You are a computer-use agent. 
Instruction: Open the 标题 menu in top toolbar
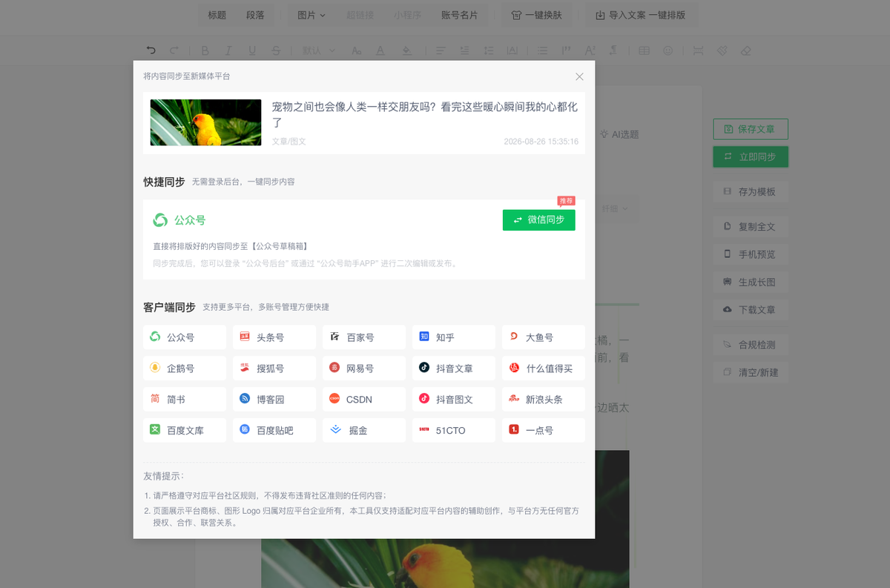click(x=217, y=15)
